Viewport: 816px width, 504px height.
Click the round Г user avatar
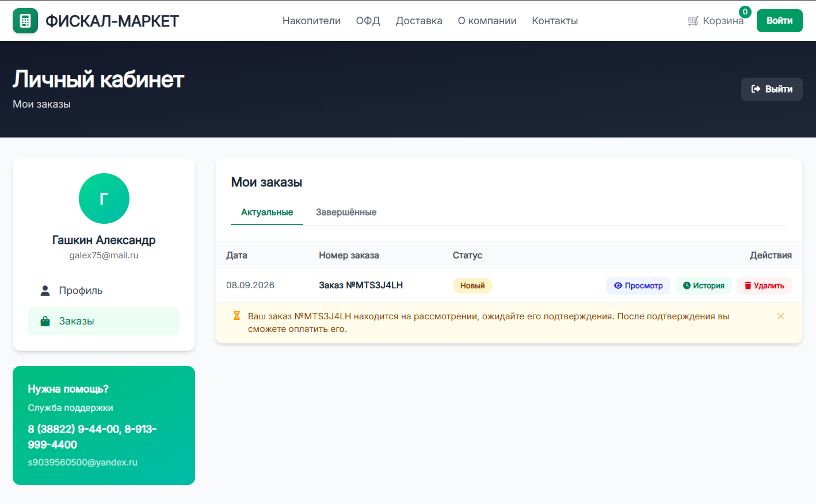[x=104, y=198]
